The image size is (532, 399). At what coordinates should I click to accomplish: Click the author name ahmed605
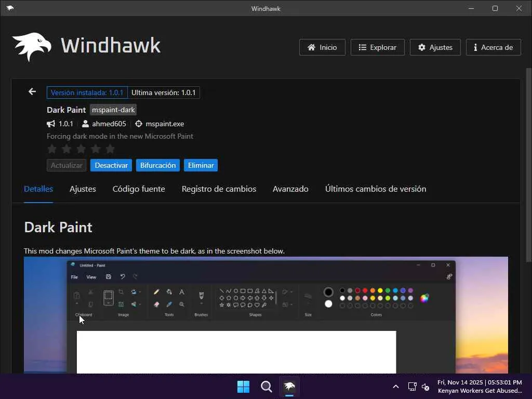pos(109,124)
